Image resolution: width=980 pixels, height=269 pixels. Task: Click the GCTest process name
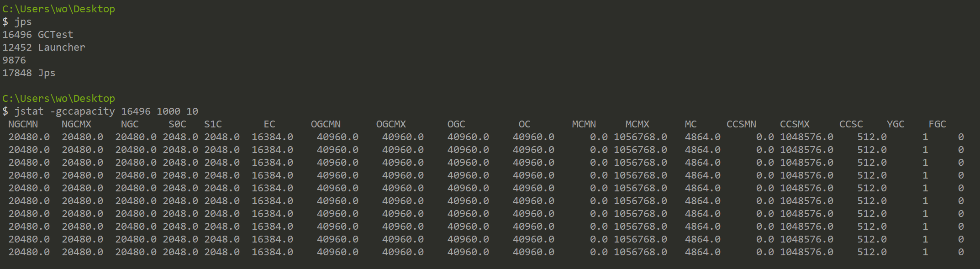click(x=55, y=35)
